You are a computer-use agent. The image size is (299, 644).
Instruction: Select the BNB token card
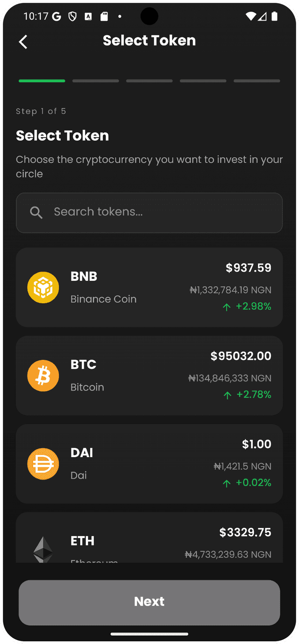point(149,287)
